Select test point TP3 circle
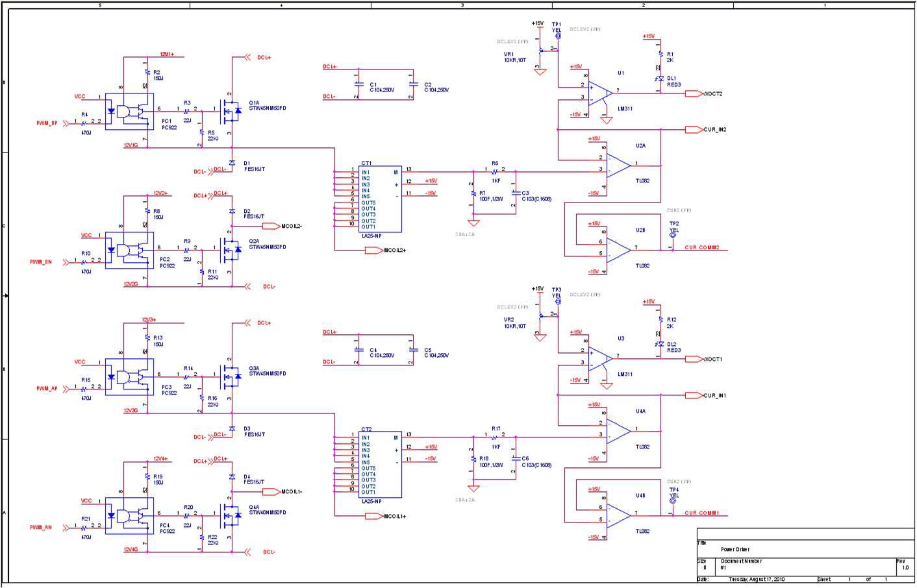Viewport: 917px width, 588px height. tap(558, 302)
